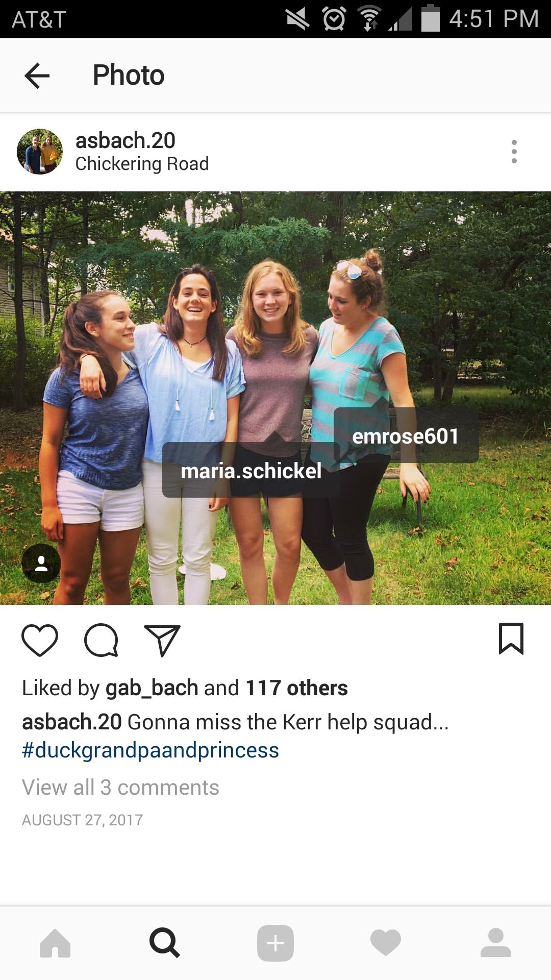
Task: Open the maria.schickel tag
Action: (x=251, y=470)
